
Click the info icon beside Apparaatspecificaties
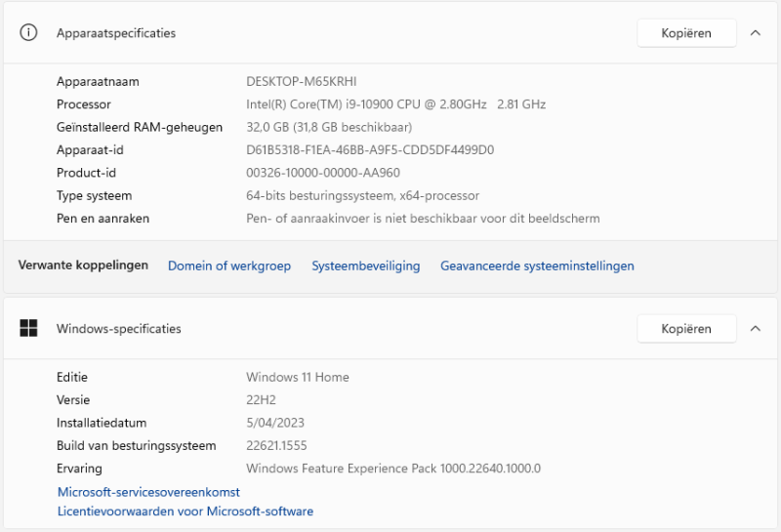[29, 32]
